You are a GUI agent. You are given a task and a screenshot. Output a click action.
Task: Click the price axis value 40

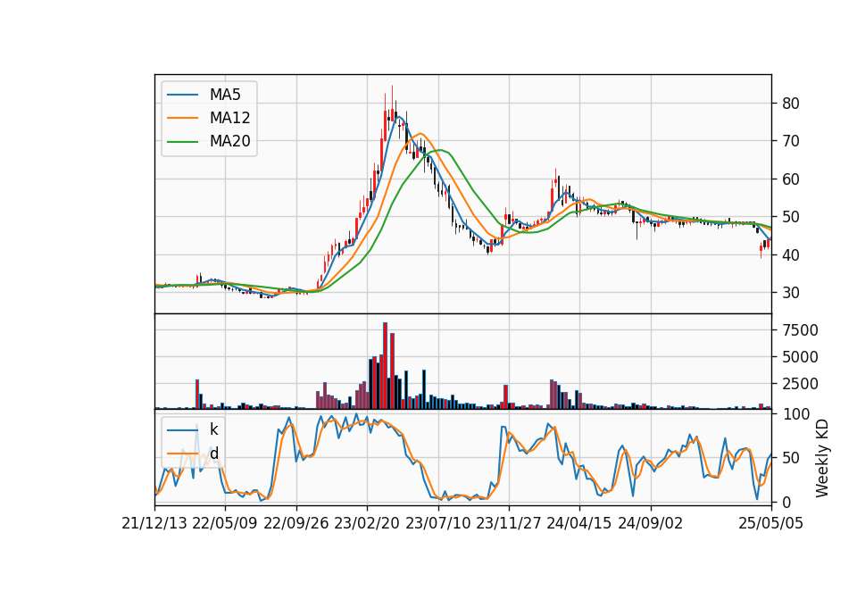(x=790, y=254)
